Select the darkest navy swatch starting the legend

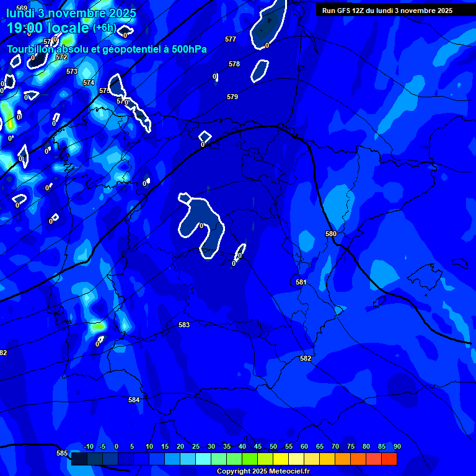click(x=79, y=459)
